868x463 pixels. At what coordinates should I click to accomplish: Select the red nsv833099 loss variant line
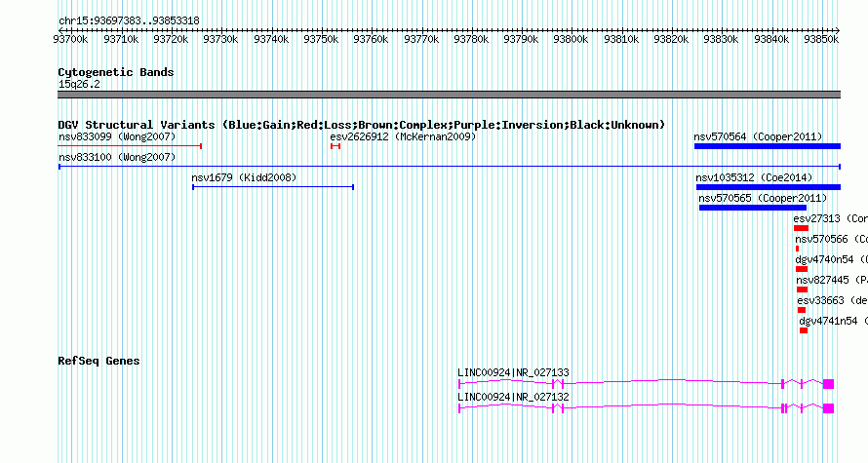pyautogui.click(x=130, y=146)
